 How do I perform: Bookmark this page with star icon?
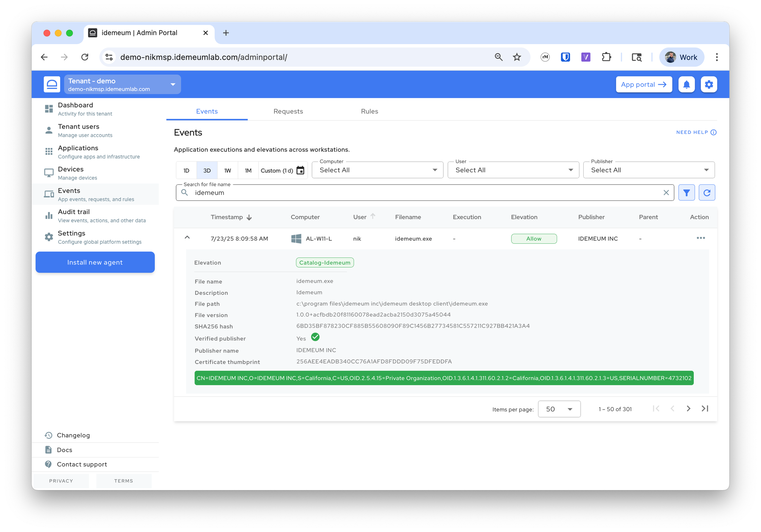[x=517, y=57]
